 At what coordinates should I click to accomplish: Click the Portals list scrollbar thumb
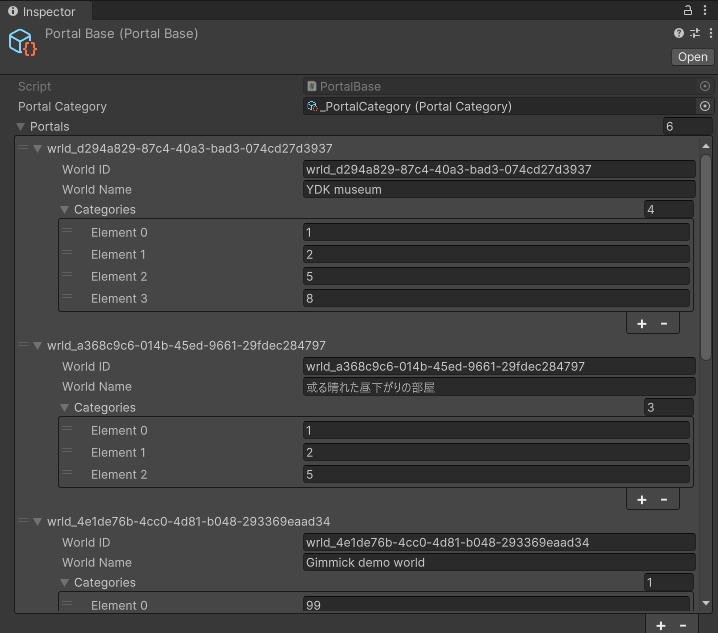coord(706,257)
